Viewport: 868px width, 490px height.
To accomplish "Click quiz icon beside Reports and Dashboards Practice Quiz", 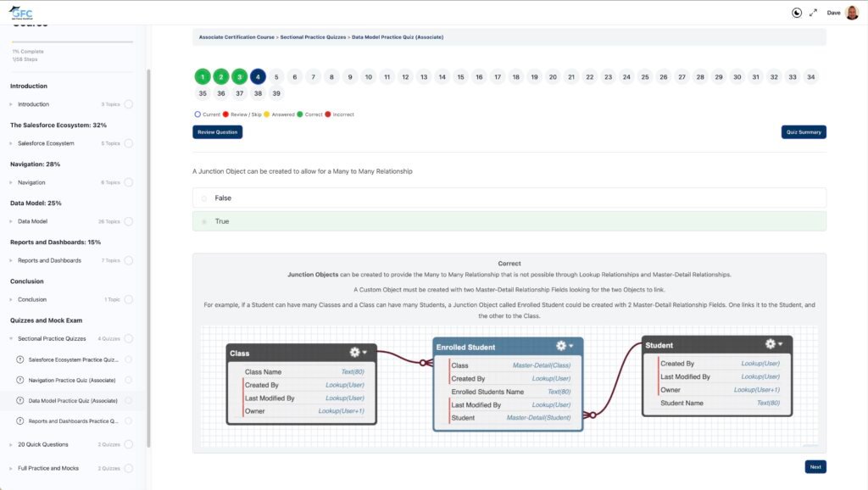I will (x=20, y=420).
